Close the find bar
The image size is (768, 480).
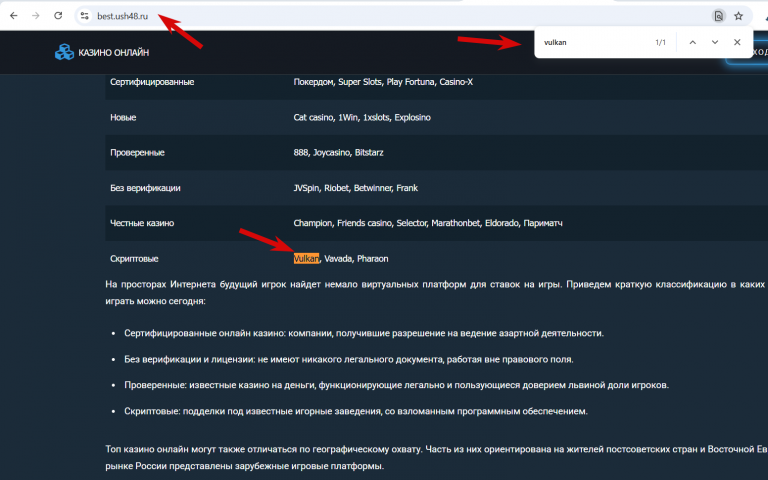click(737, 42)
